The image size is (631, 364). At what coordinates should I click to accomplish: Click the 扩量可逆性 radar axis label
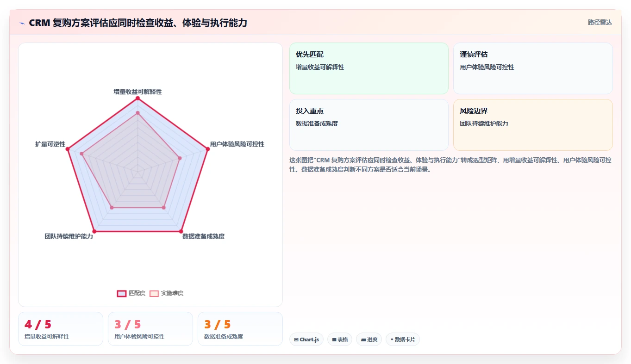click(50, 144)
